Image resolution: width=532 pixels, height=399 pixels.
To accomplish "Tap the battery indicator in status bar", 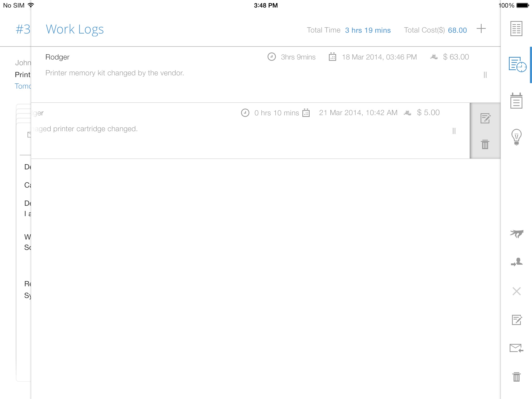I will point(523,5).
